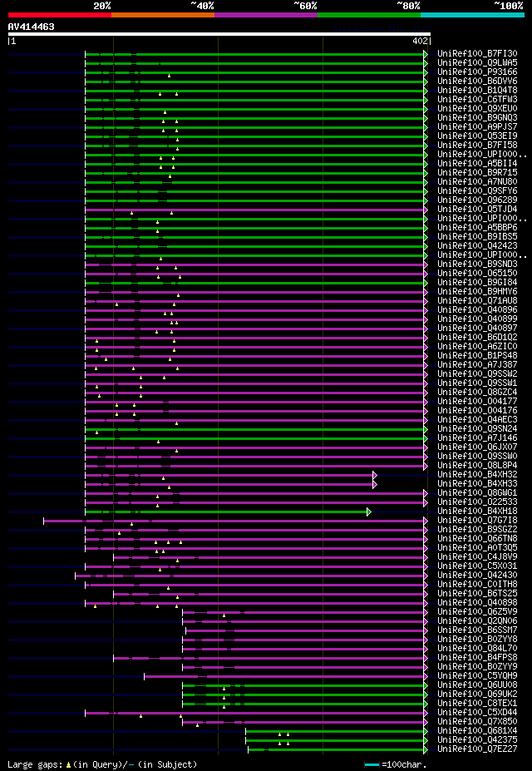Open hit UniRef100_C6TFW3

pos(477,99)
